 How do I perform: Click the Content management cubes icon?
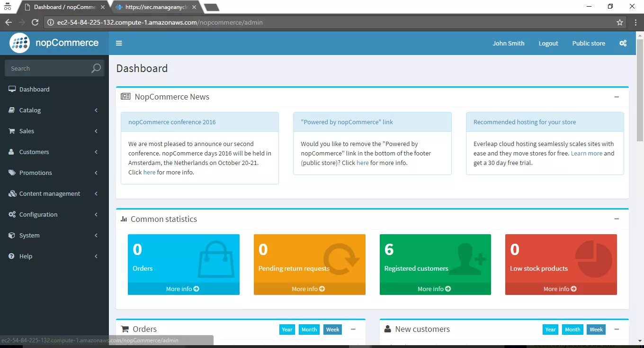[x=11, y=193]
